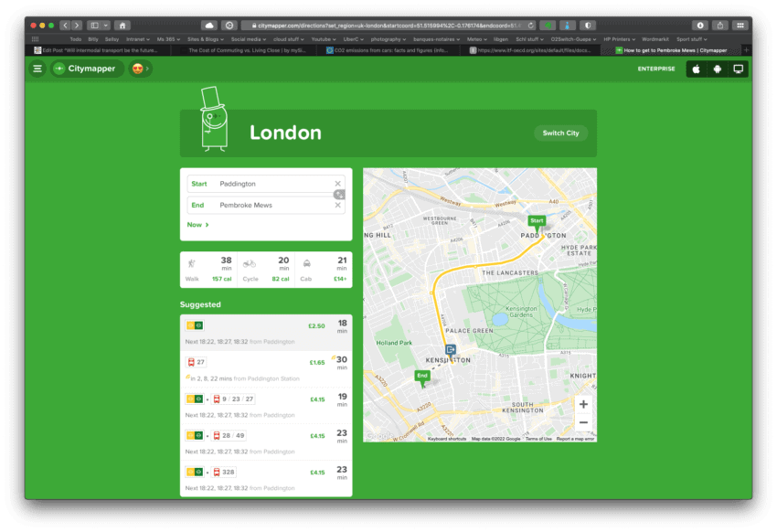
Task: Expand the photography bookmarks folder
Action: (x=388, y=39)
